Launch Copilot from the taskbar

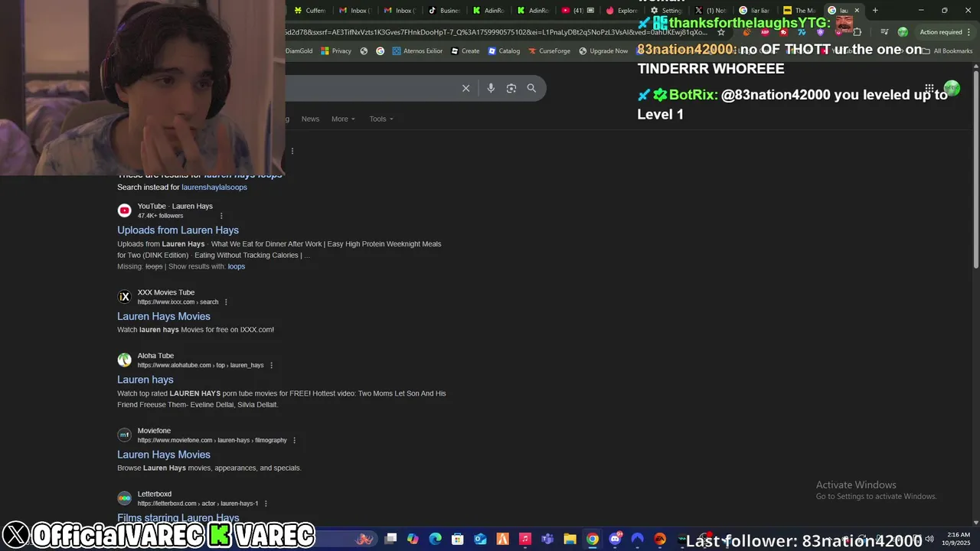coord(413,539)
